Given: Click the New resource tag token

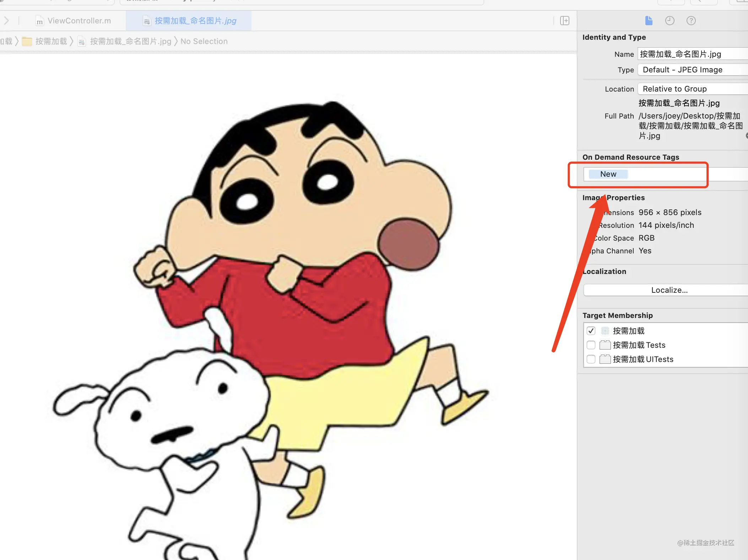Looking at the screenshot, I should point(608,174).
